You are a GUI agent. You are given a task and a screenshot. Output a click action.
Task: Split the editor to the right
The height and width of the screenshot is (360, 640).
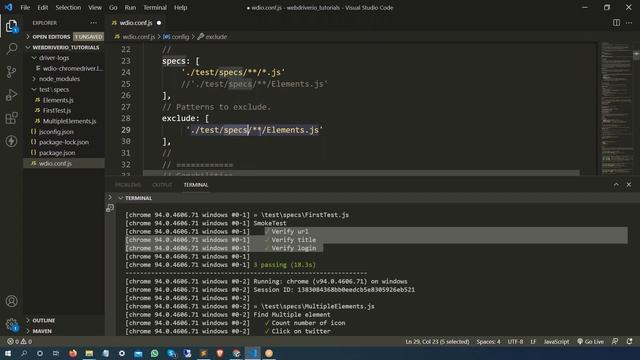[616, 23]
